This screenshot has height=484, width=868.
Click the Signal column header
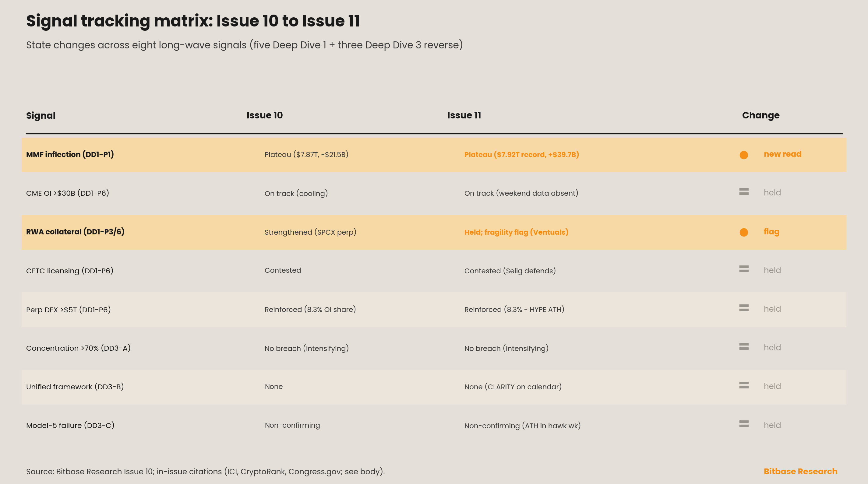41,116
